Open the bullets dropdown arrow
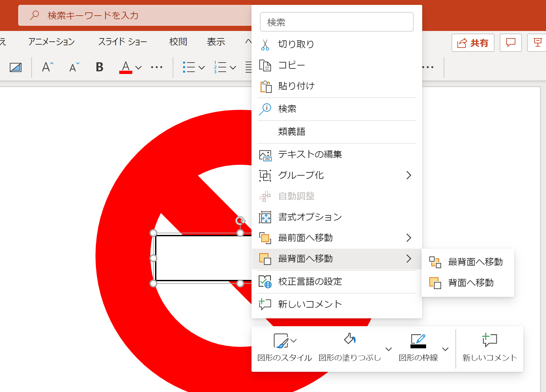 tap(202, 67)
